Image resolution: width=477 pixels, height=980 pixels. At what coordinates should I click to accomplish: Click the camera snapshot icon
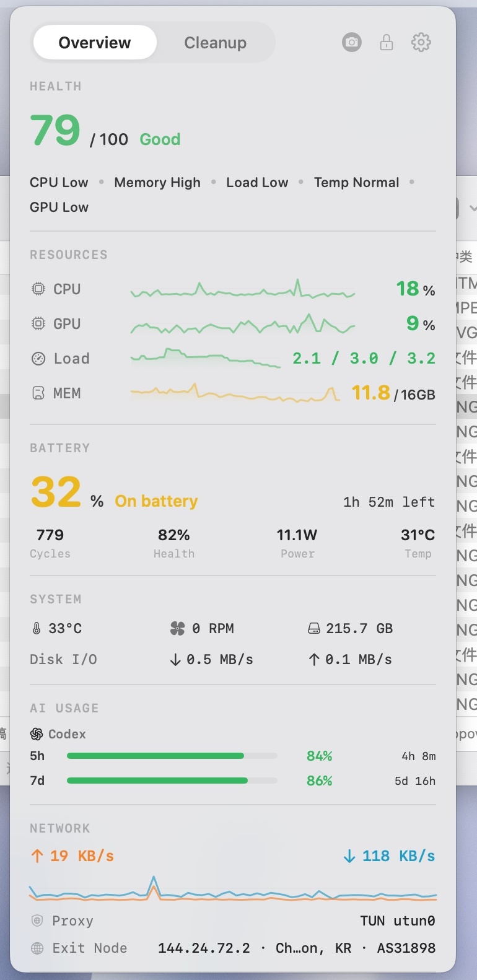click(352, 42)
